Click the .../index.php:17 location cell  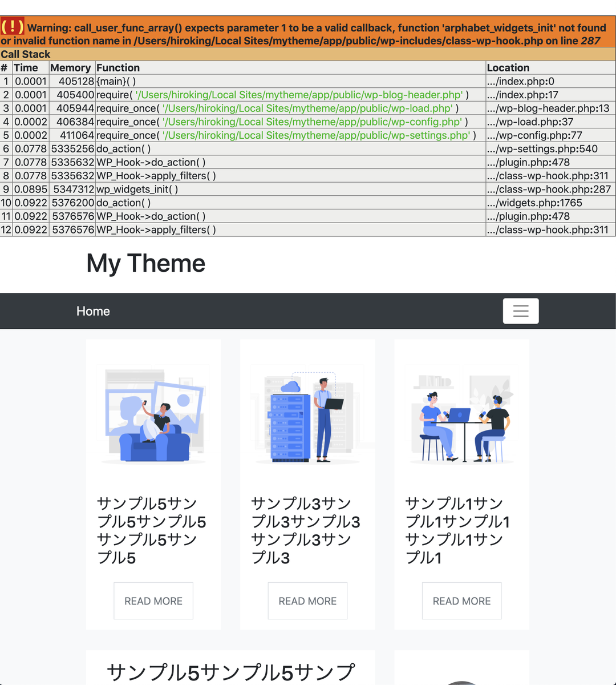pyautogui.click(x=551, y=95)
